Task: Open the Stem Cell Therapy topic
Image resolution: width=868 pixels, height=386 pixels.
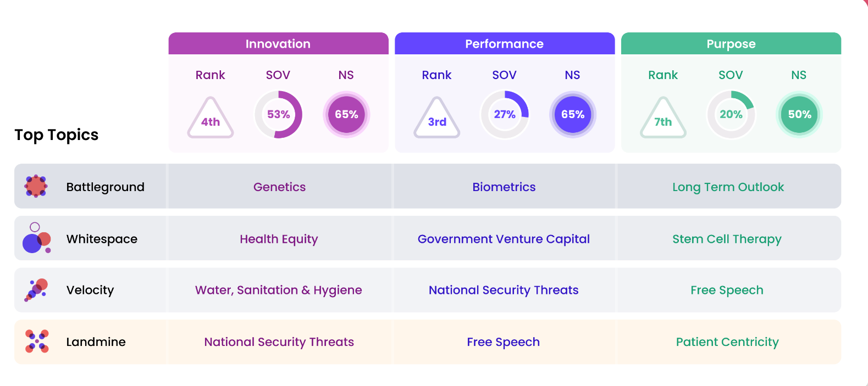Action: (x=727, y=239)
